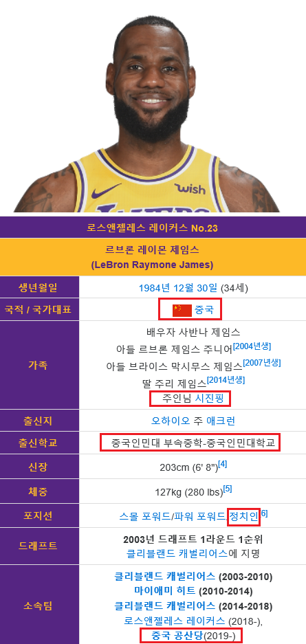Screen dimensions: 306x644
Task: Open 로스앤젤레스 레이커스 (2018-) team link
Action: click(175, 621)
